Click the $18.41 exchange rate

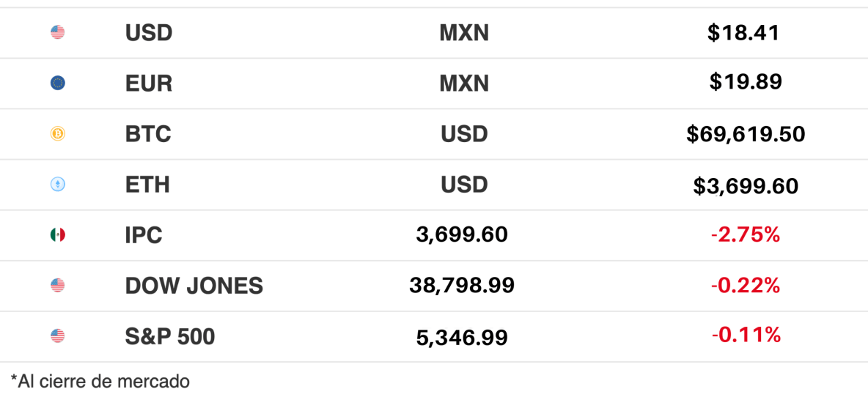tap(743, 33)
